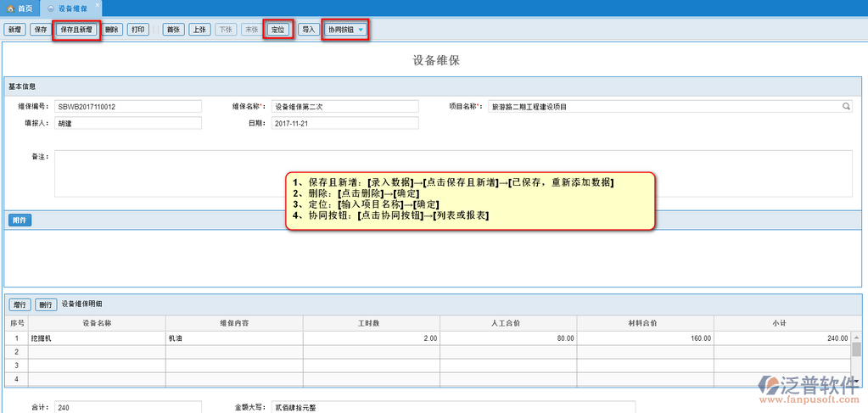Go to first record with 首张
The image size is (868, 413).
coord(173,30)
